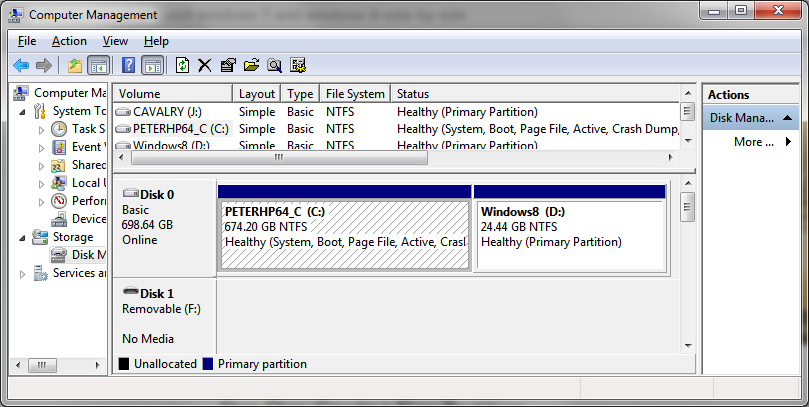Expand the Services and Applications arrow
This screenshot has width=809, height=407.
[x=22, y=274]
